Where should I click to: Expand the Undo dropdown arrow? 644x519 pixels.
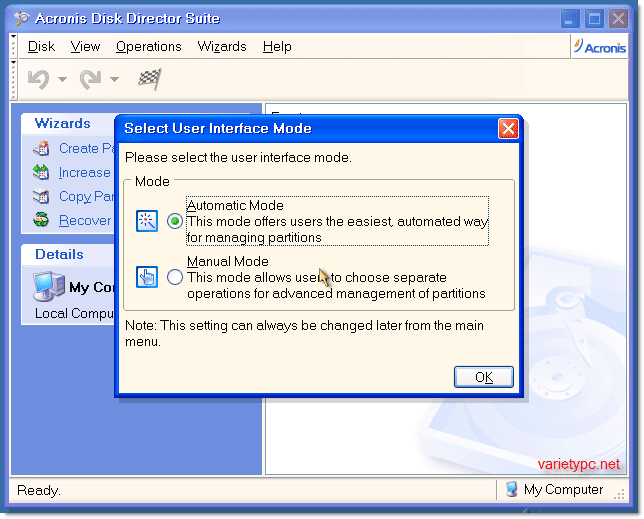[x=62, y=79]
